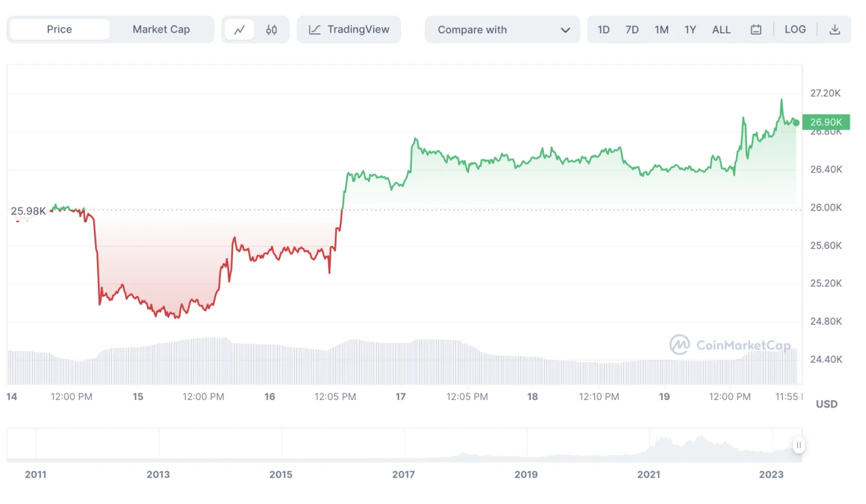This screenshot has height=504, width=866.
Task: Toggle the LOG scale option
Action: [795, 30]
